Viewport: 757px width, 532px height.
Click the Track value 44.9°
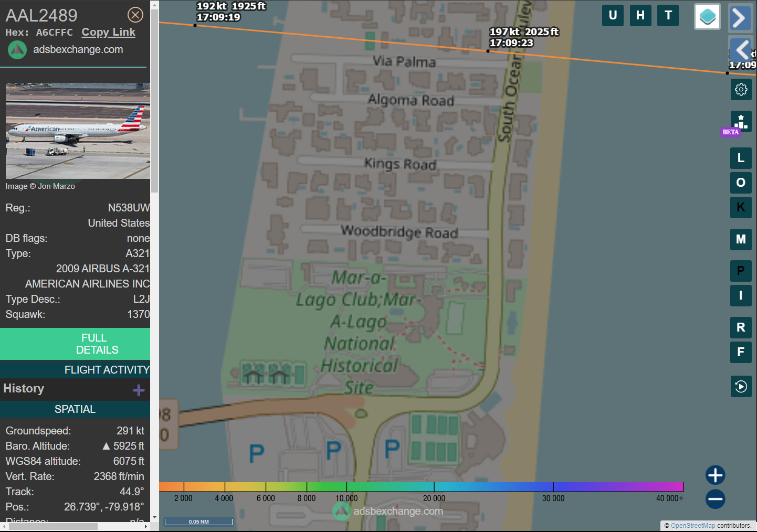(x=132, y=492)
